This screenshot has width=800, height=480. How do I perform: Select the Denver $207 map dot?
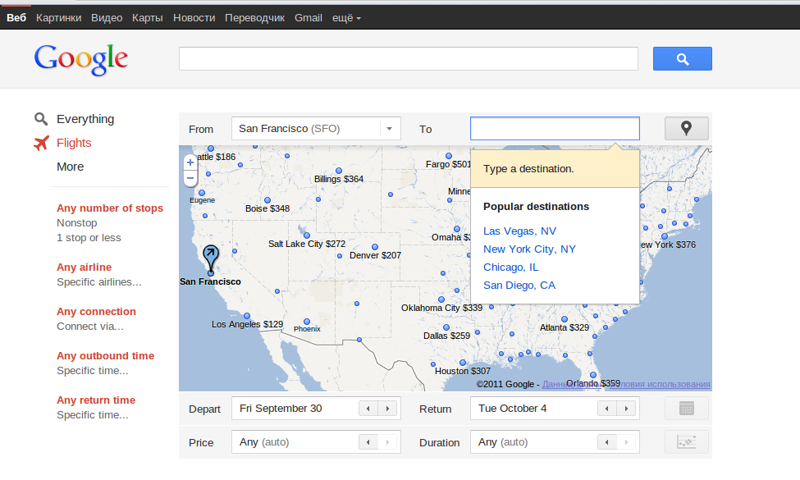tap(375, 247)
